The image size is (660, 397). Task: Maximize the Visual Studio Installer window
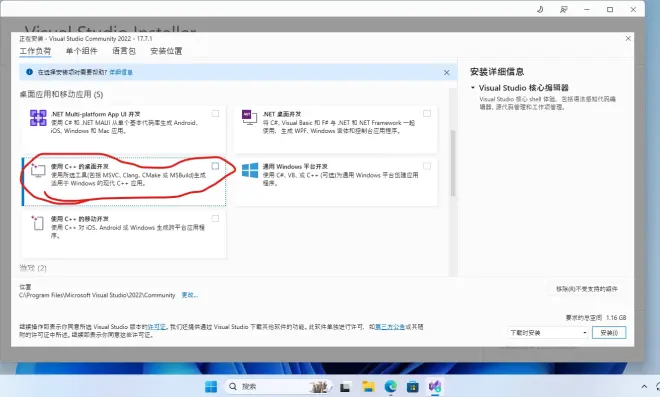(610, 9)
